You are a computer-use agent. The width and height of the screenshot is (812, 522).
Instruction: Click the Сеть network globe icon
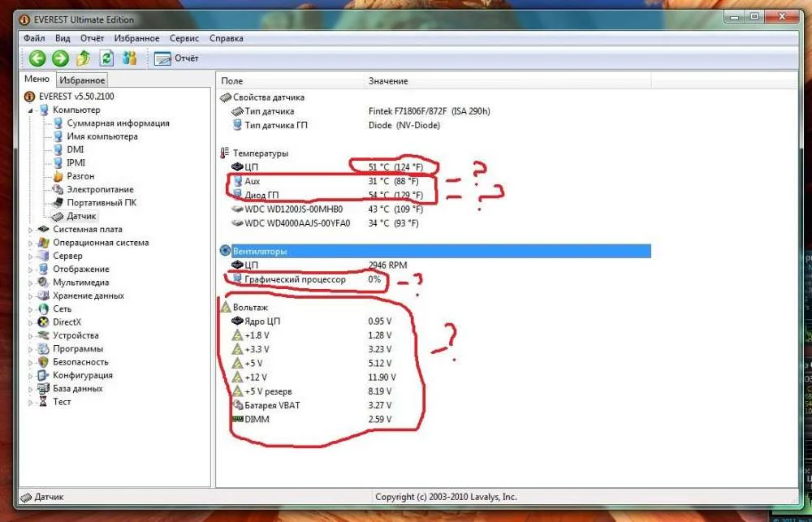pos(44,309)
